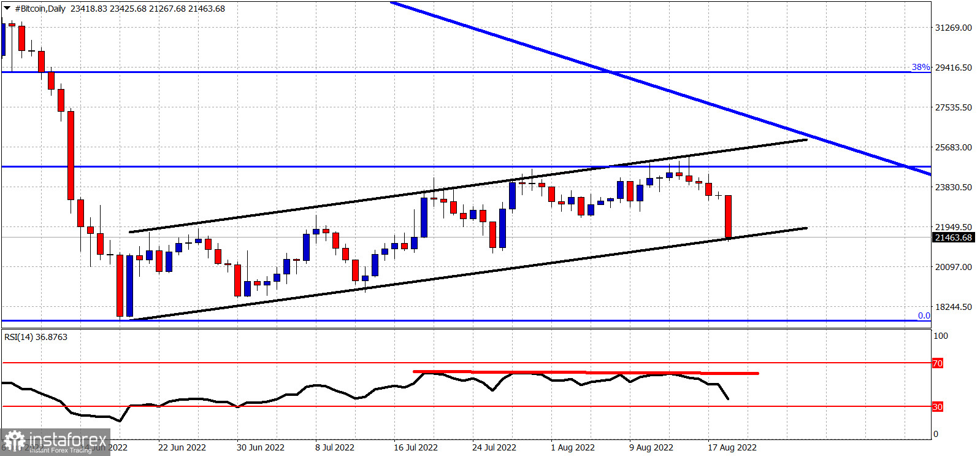This screenshot has height=456, width=980.
Task: Click the 24 Jul 2022 date label
Action: [494, 447]
